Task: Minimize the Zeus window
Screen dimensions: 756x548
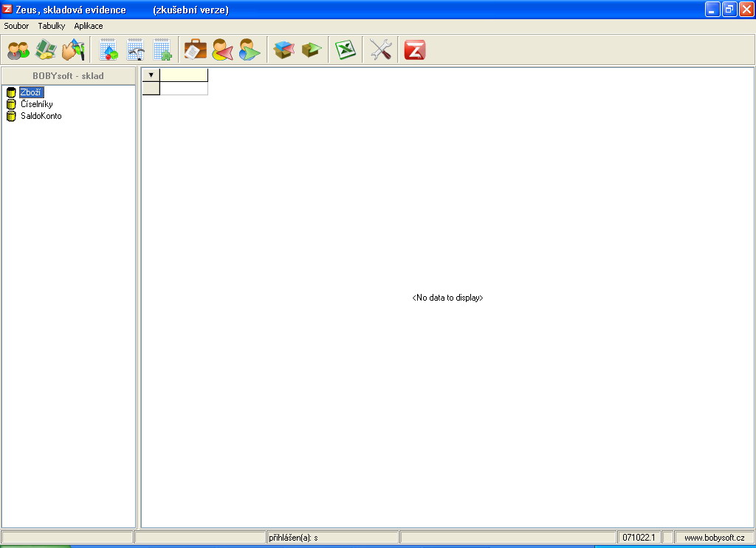Action: tap(712, 9)
